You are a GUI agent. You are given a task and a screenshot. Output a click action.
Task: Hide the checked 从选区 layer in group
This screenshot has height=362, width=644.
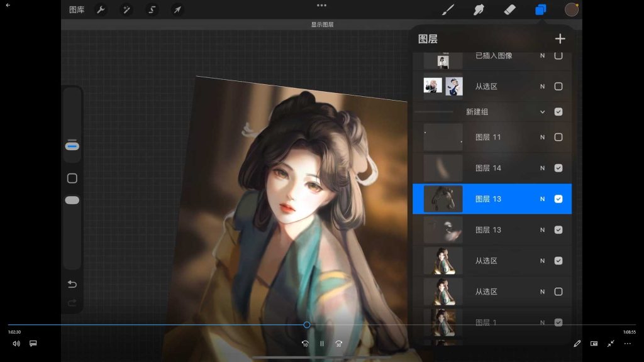558,261
